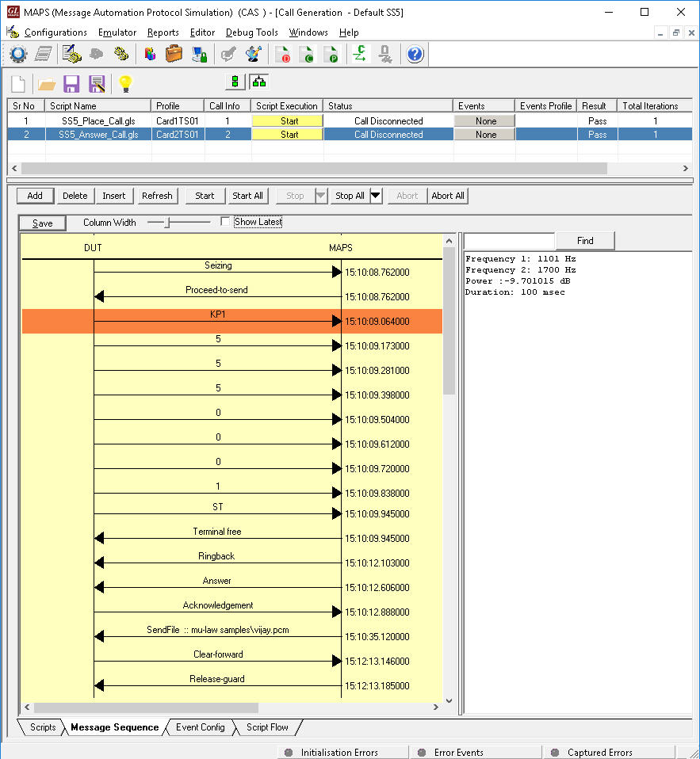Open the Editor menu
This screenshot has height=759, width=700.
coord(202,32)
